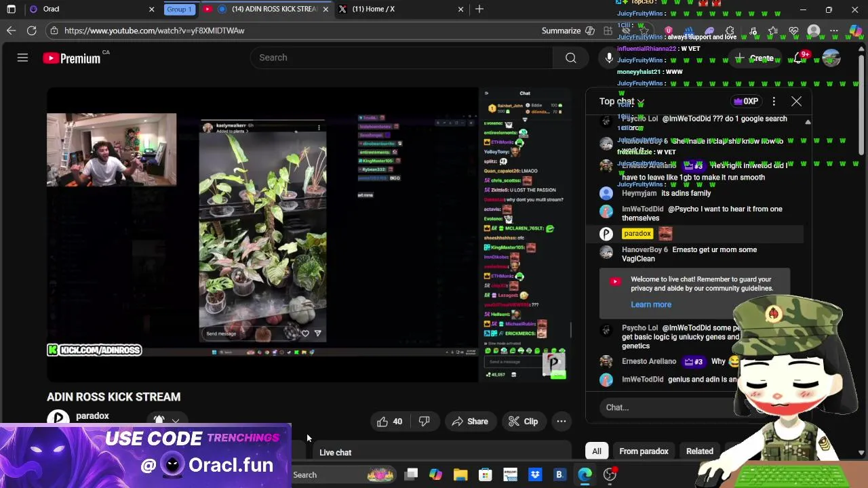Viewport: 868px width, 488px height.
Task: Launch Microsoft Store from taskbar
Action: 485,475
